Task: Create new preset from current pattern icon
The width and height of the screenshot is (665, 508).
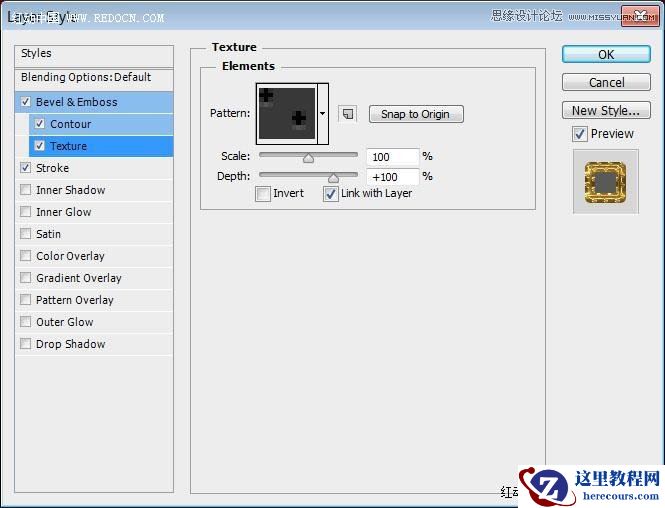Action: 348,114
